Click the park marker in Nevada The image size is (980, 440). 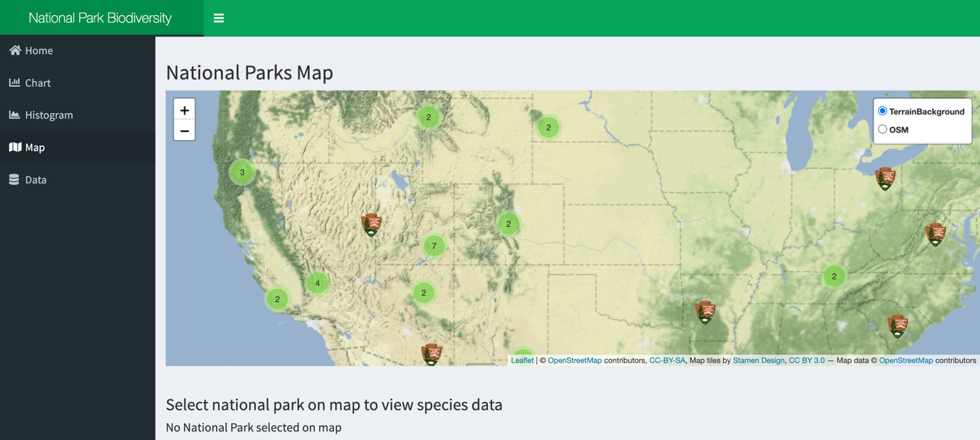point(372,224)
